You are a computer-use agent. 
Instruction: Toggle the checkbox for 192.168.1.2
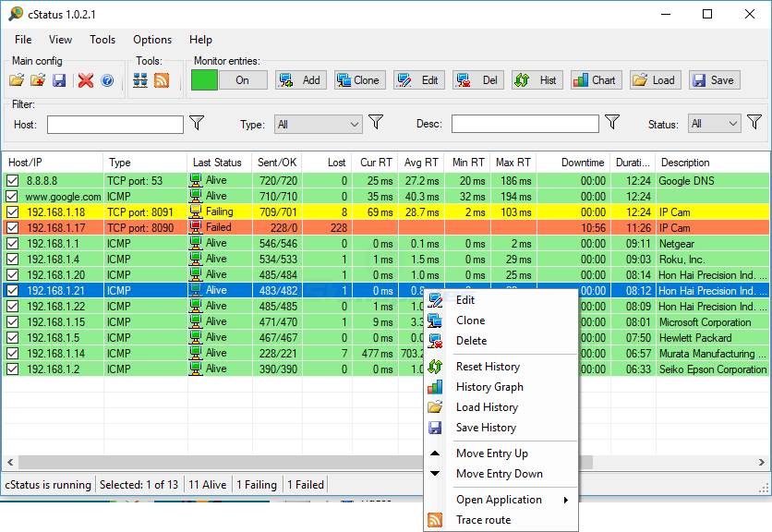point(12,369)
